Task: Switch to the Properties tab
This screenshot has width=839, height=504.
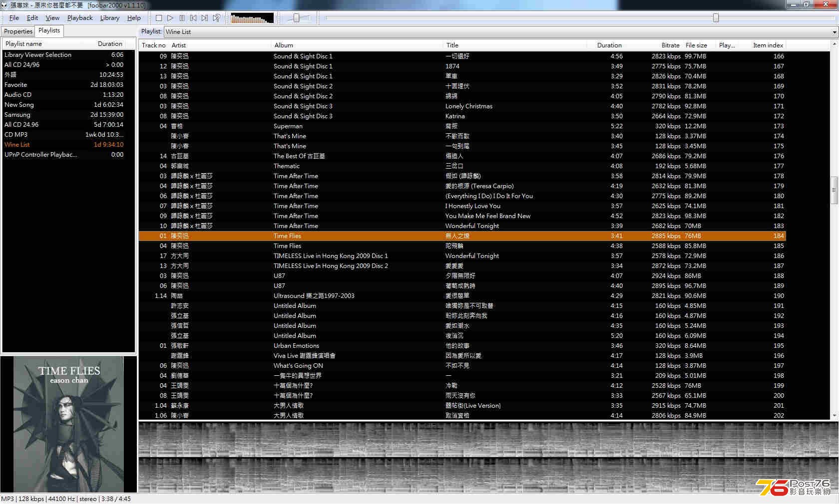Action: coord(18,31)
